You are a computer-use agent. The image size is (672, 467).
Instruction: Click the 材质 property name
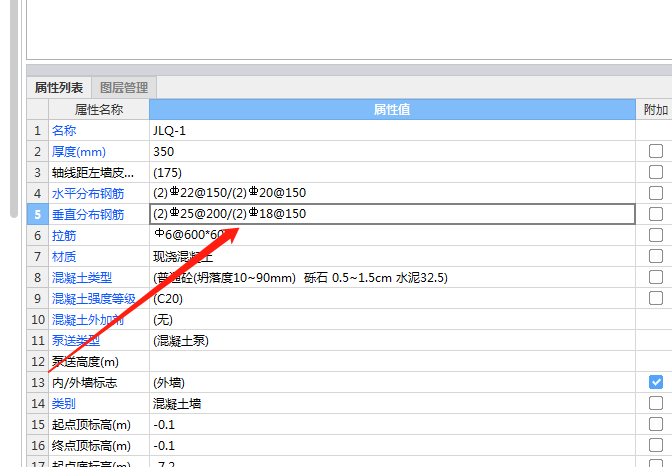(64, 256)
